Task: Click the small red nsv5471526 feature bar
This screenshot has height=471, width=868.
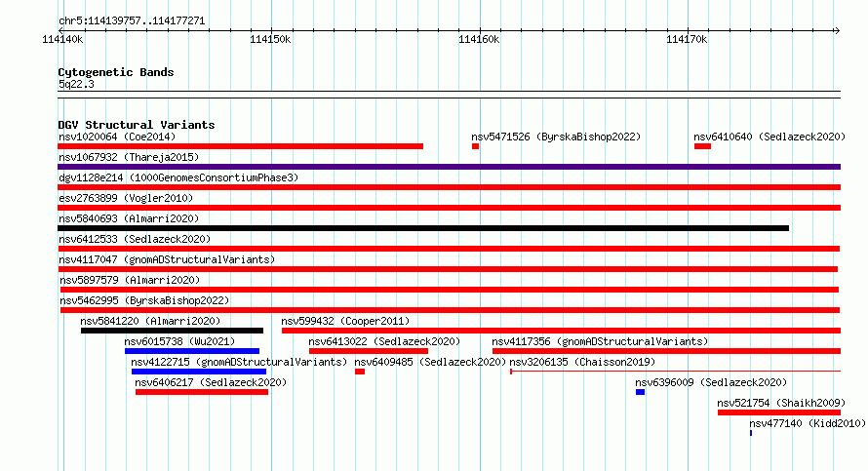Action: pyautogui.click(x=476, y=146)
